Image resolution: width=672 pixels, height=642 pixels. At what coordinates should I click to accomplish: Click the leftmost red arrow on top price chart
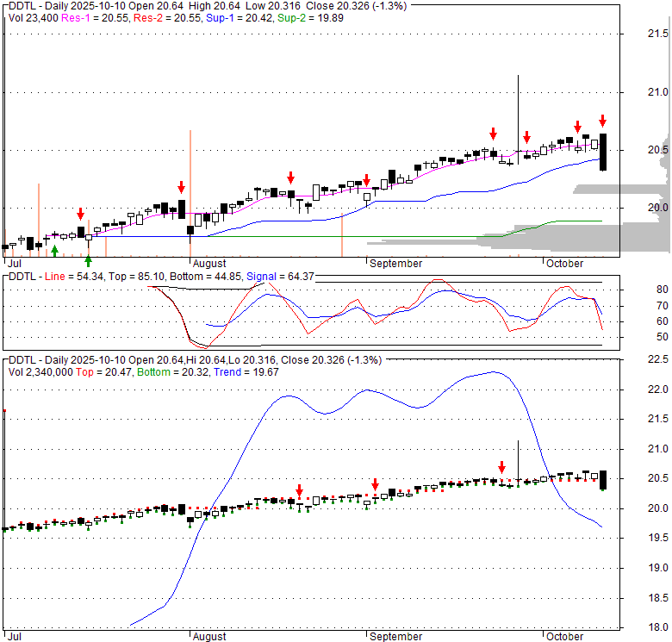pyautogui.click(x=80, y=214)
